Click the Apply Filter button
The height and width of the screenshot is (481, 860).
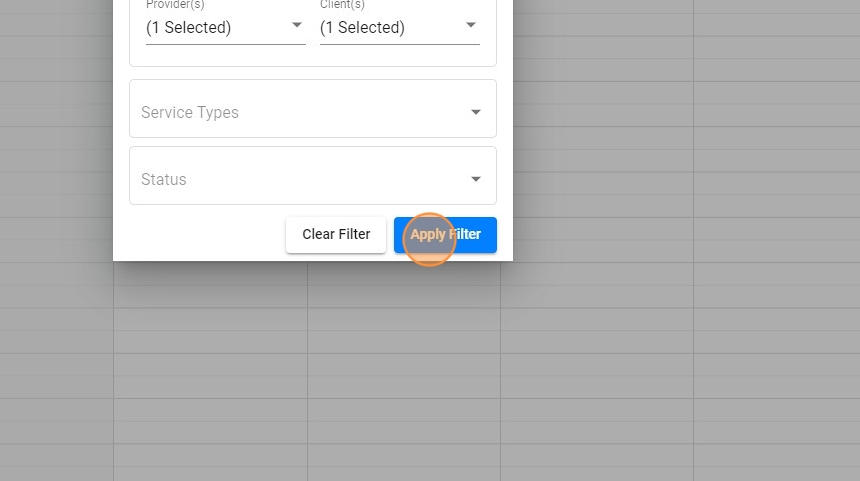click(445, 235)
